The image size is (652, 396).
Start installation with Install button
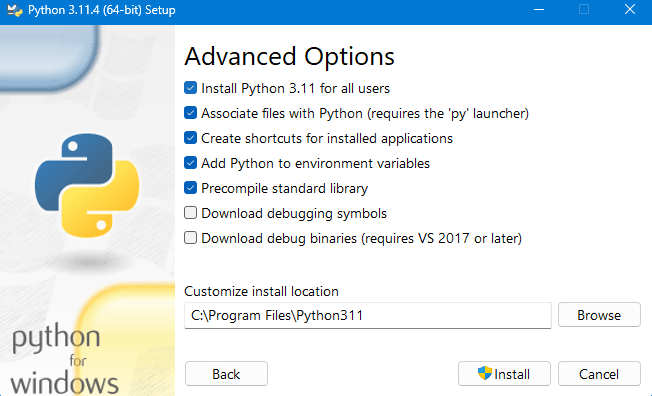(x=504, y=374)
